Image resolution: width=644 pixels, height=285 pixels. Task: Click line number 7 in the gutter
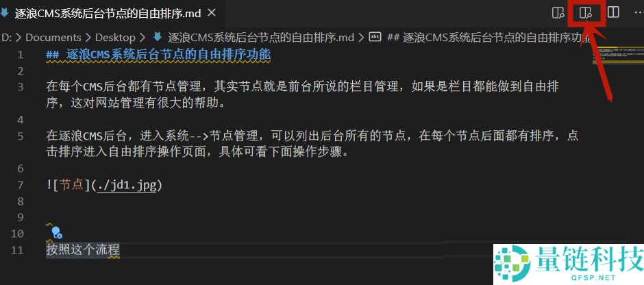pyautogui.click(x=20, y=185)
